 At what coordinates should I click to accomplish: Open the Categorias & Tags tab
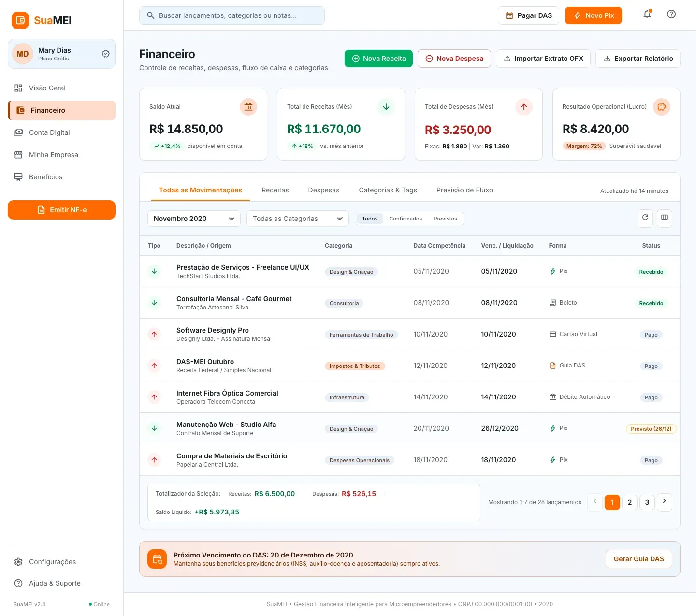(388, 190)
